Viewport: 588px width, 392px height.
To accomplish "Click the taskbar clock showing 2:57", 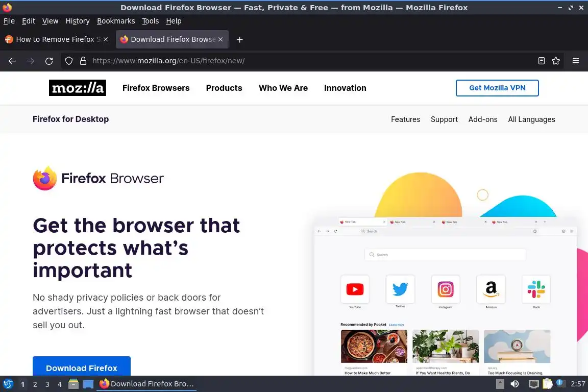I will 577,384.
